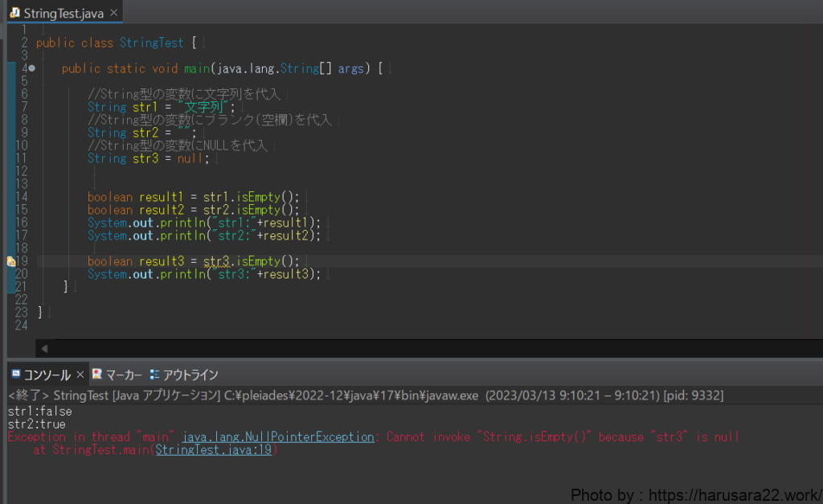
Task: Click the console monitor icon in コンソール tab
Action: 15,375
